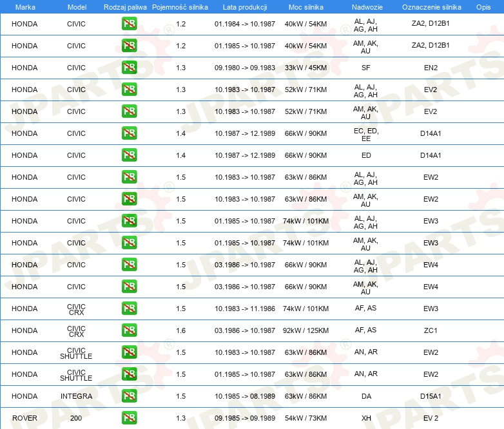Click the 200 model cell

[x=76, y=418]
